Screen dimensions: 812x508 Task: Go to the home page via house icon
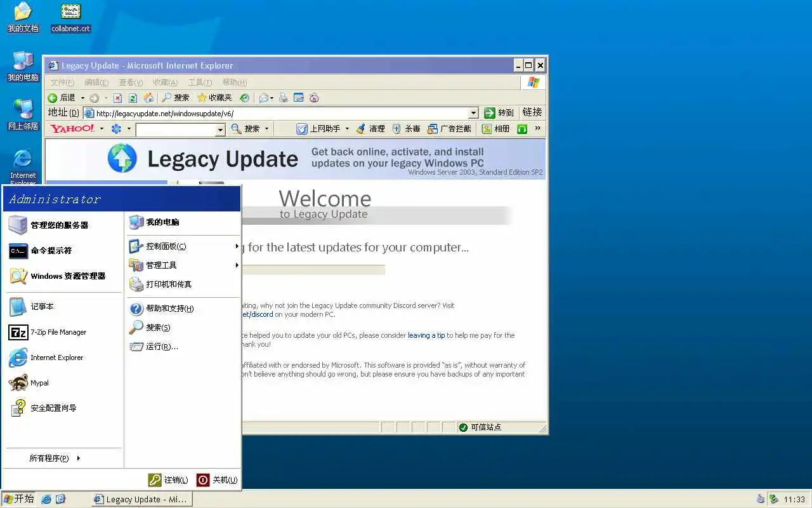[148, 98]
